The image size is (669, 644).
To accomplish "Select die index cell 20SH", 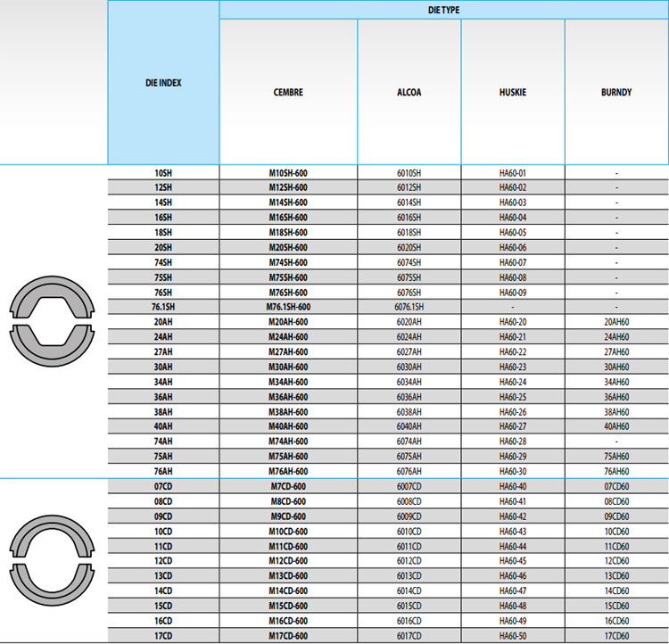I will (163, 247).
